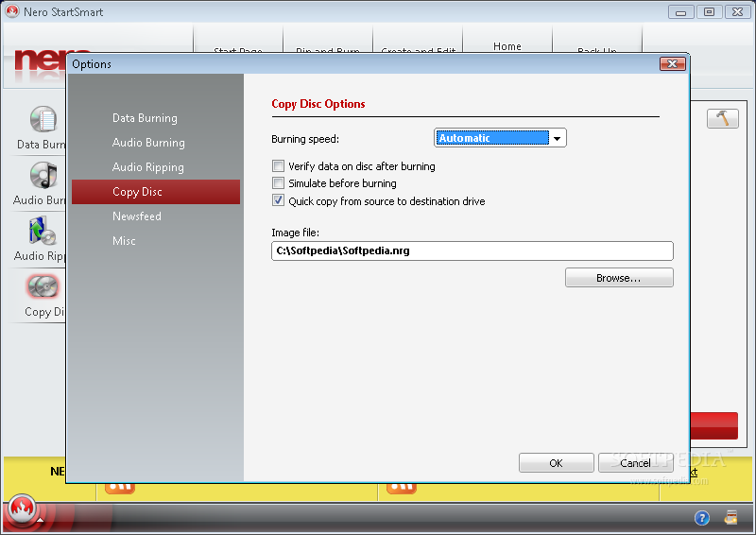The height and width of the screenshot is (535, 756).
Task: Click the Image file path input field
Action: pos(472,250)
